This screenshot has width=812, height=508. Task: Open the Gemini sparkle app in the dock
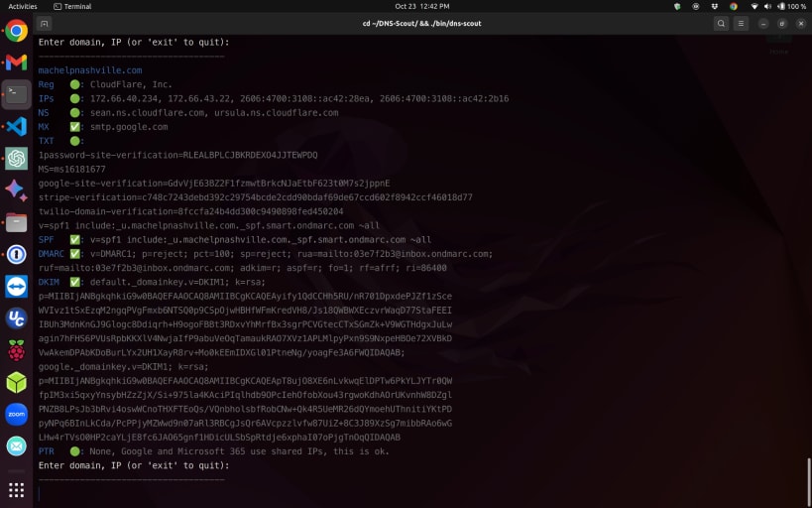coord(16,190)
